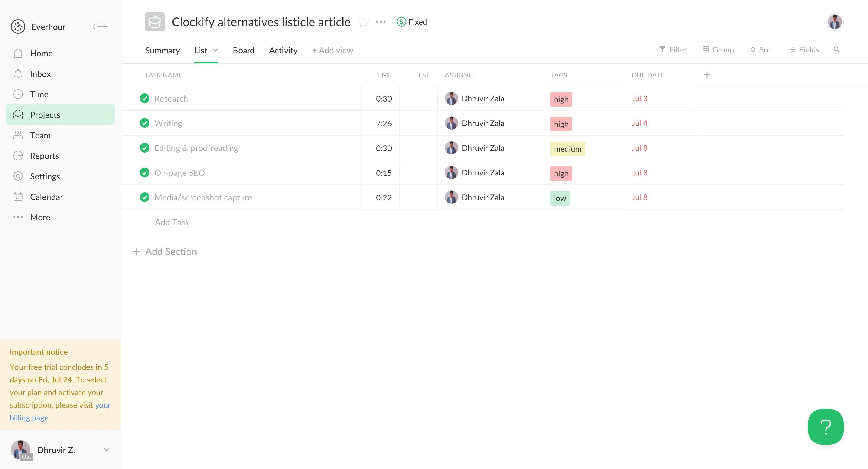The image size is (868, 469).
Task: Select the List tab
Action: click(x=201, y=50)
